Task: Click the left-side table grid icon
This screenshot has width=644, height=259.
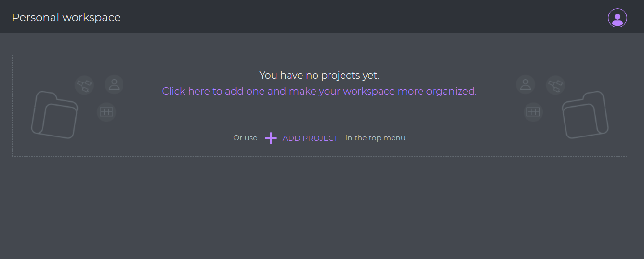Action: pyautogui.click(x=106, y=112)
